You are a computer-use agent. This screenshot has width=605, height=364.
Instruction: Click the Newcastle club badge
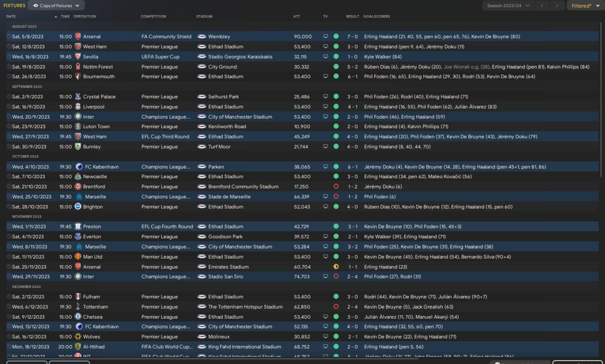pyautogui.click(x=78, y=177)
